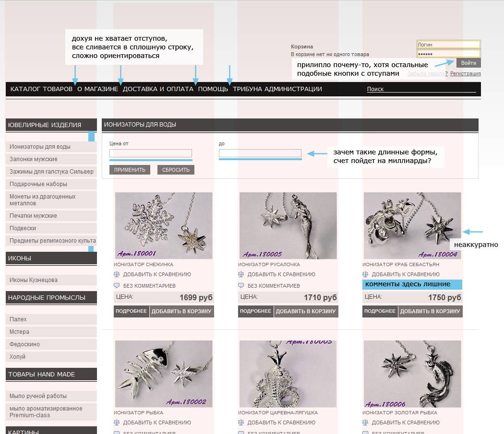
Task: Open Ионизатор Русалочка product photo
Action: (x=288, y=225)
